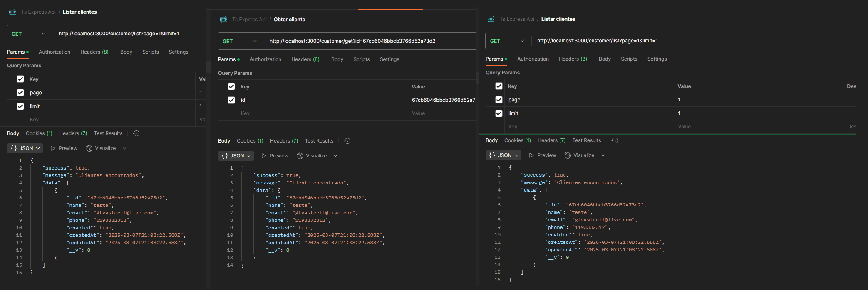Open GET method dropdown in right panel
This screenshot has width=868, height=290.
(x=507, y=41)
